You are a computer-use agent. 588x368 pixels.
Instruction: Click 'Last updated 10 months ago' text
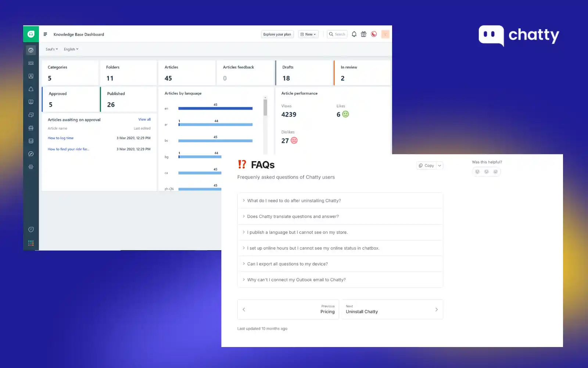[x=262, y=329]
